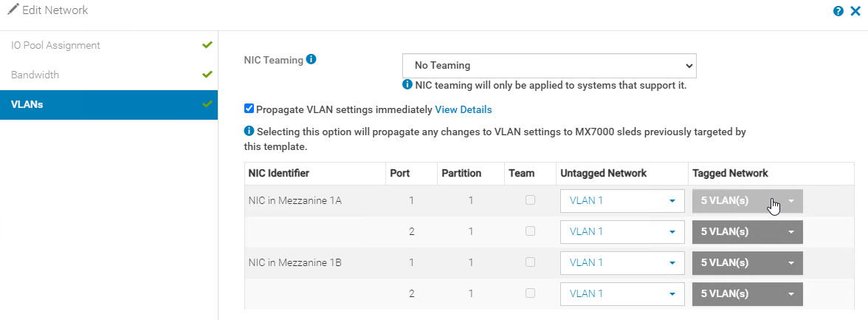Click the Bandwidth green checkmark icon
The width and height of the screenshot is (868, 320).
click(207, 75)
